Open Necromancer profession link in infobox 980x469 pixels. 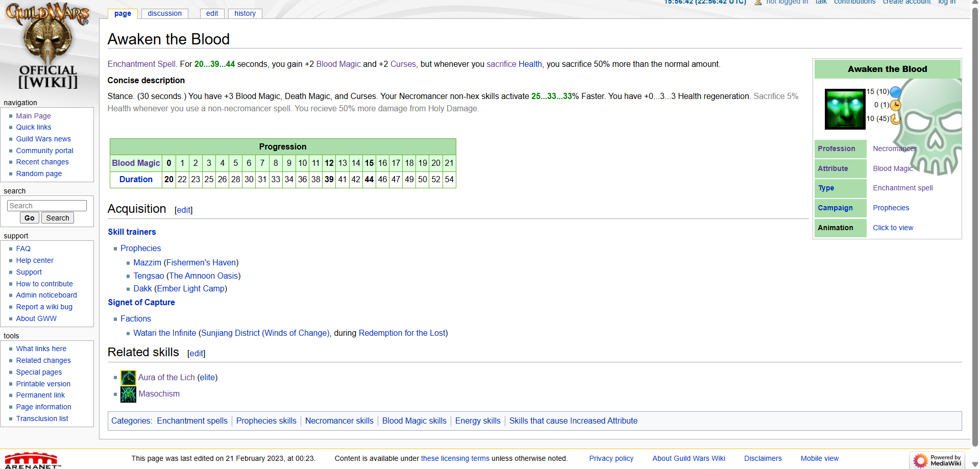pyautogui.click(x=895, y=149)
